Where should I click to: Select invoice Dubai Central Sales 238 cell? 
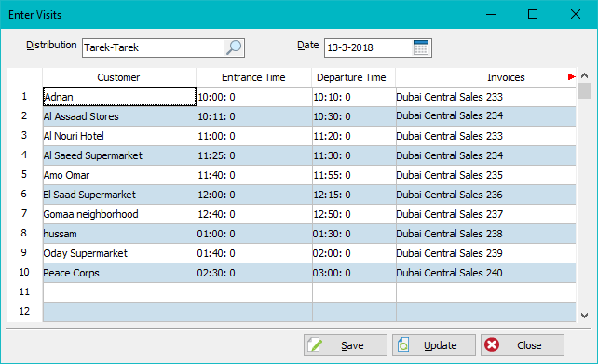[486, 234]
